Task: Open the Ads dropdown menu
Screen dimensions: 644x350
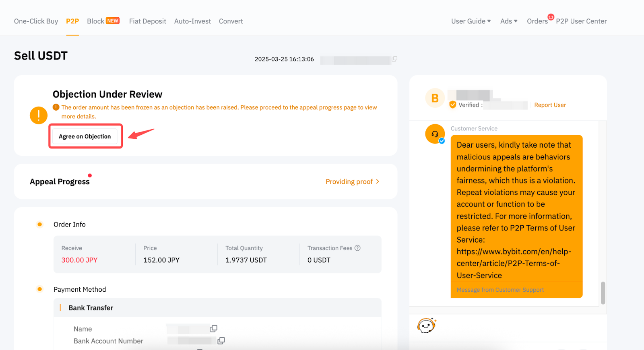Action: coord(508,21)
